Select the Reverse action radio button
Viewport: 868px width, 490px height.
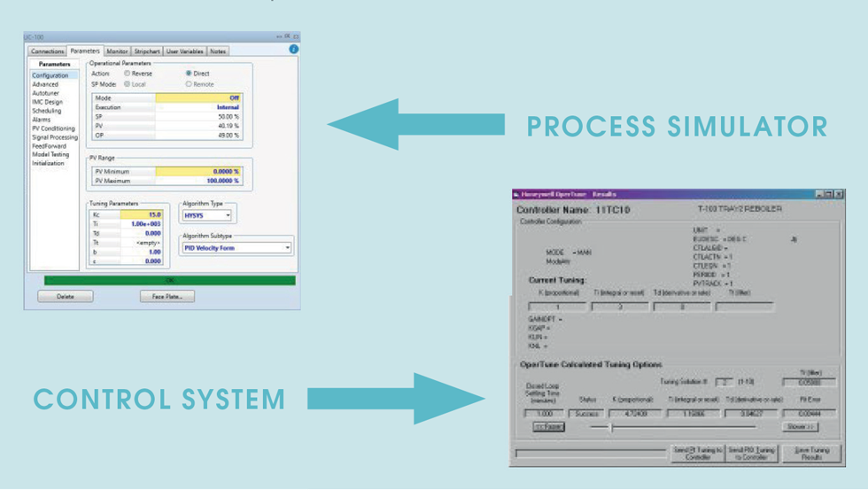pos(128,74)
